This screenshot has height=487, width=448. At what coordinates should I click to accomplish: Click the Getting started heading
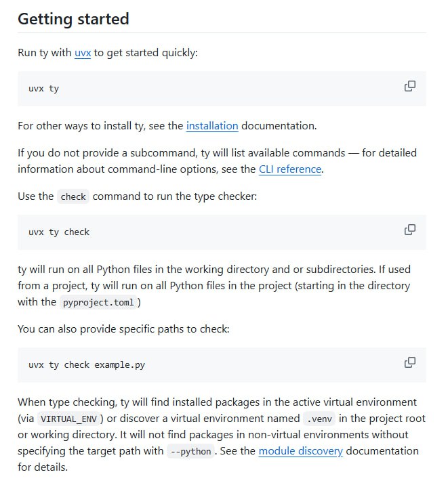[73, 19]
